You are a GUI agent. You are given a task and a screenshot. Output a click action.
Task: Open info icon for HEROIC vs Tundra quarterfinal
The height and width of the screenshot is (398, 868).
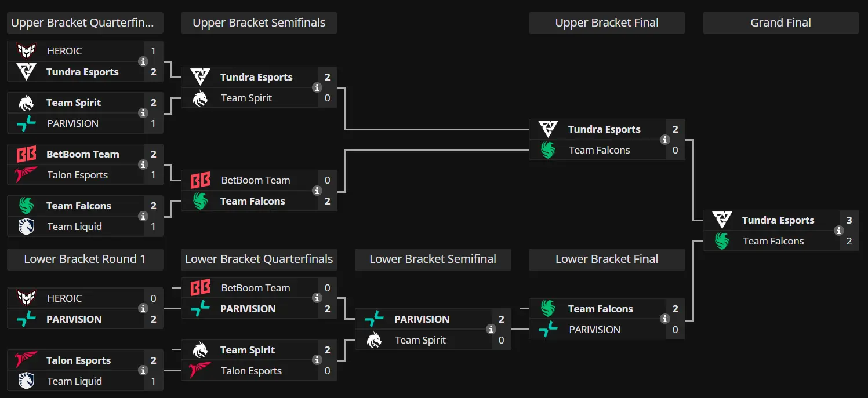point(143,61)
